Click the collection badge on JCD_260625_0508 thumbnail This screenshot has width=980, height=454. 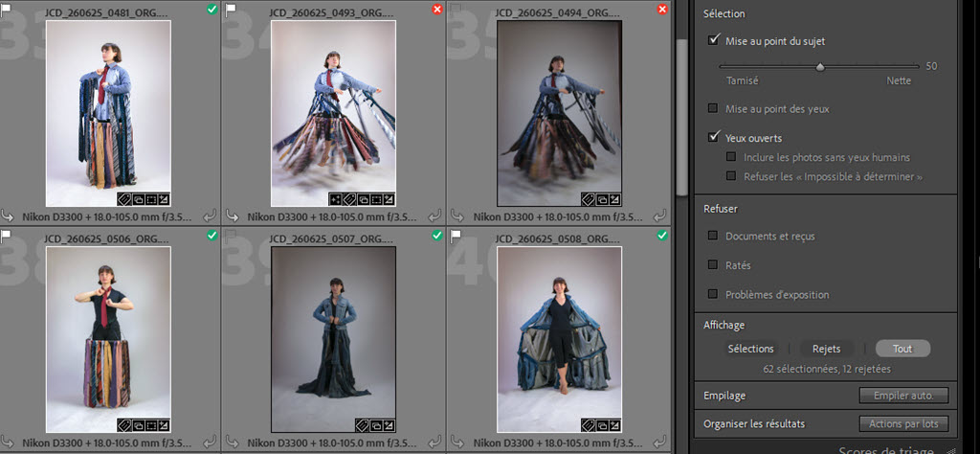[x=602, y=426]
